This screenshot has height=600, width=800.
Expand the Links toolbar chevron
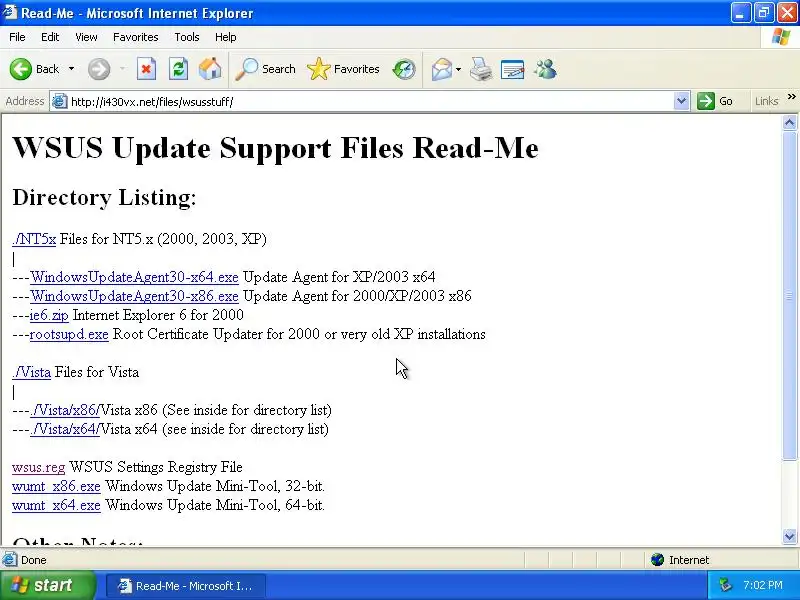coord(791,97)
